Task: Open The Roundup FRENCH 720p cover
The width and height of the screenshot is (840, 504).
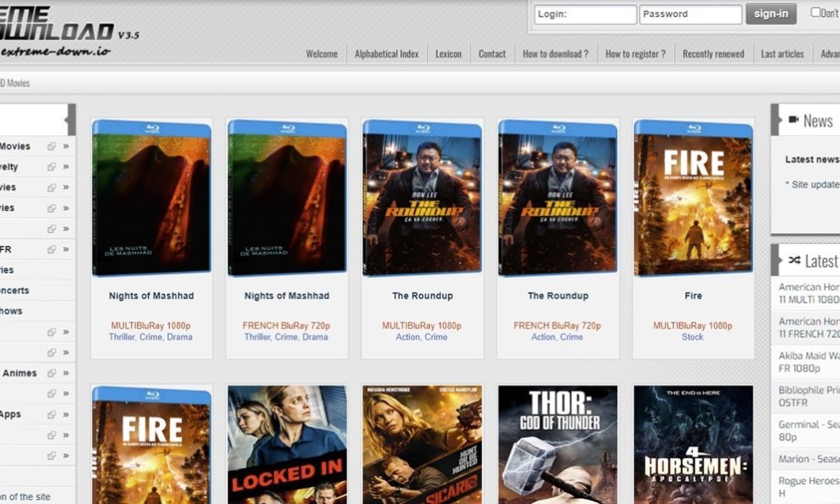Action: pyautogui.click(x=559, y=198)
